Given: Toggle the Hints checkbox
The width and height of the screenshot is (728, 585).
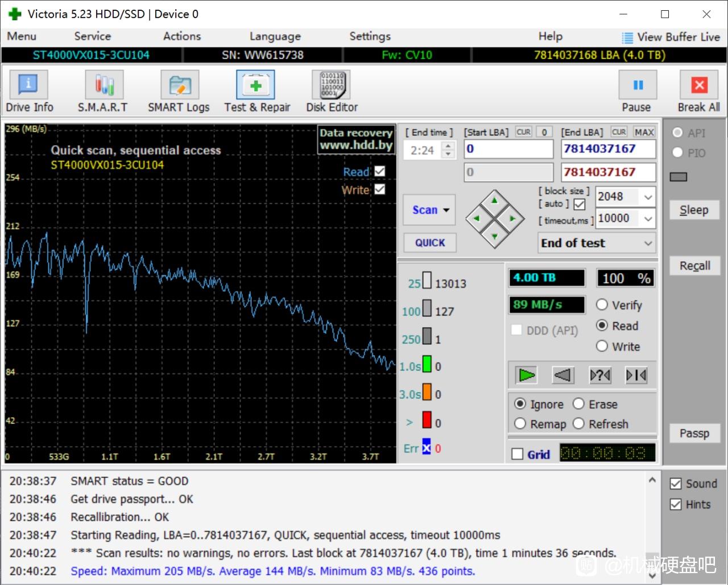Looking at the screenshot, I should (676, 504).
